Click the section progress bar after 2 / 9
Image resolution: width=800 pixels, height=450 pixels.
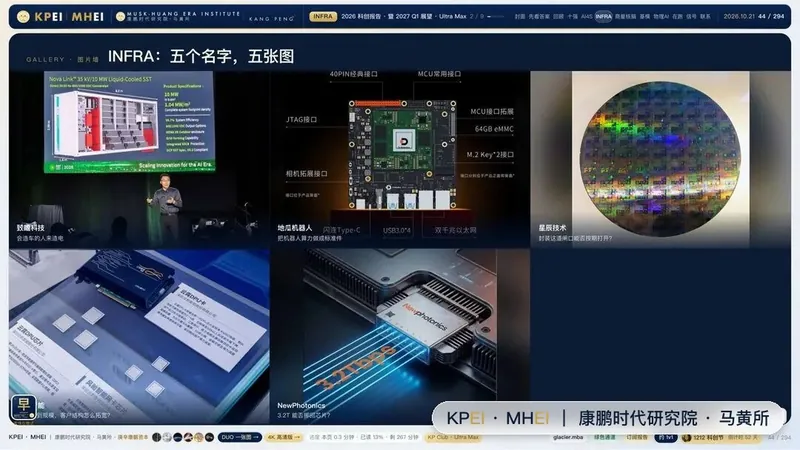pyautogui.click(x=495, y=16)
